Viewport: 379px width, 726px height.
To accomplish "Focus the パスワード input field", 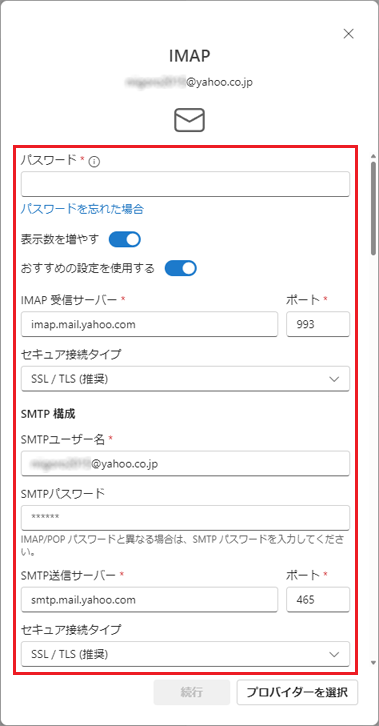I will (185, 184).
